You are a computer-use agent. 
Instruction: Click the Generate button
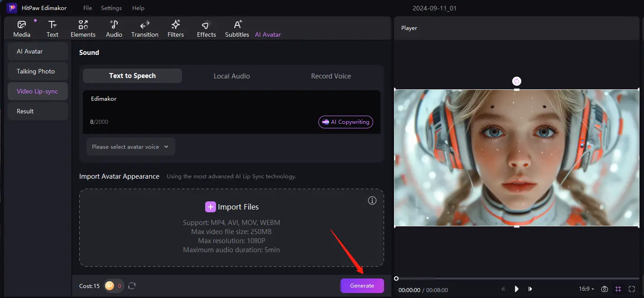pyautogui.click(x=362, y=285)
